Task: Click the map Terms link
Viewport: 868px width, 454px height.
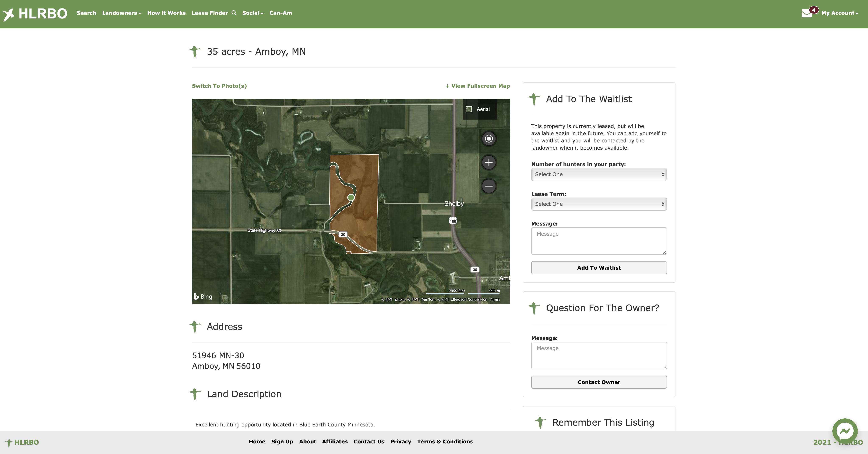Action: [x=494, y=299]
